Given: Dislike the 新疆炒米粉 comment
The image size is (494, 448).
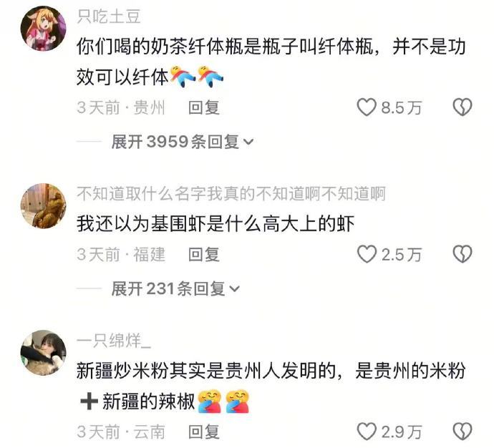Looking at the screenshot, I should point(462,432).
